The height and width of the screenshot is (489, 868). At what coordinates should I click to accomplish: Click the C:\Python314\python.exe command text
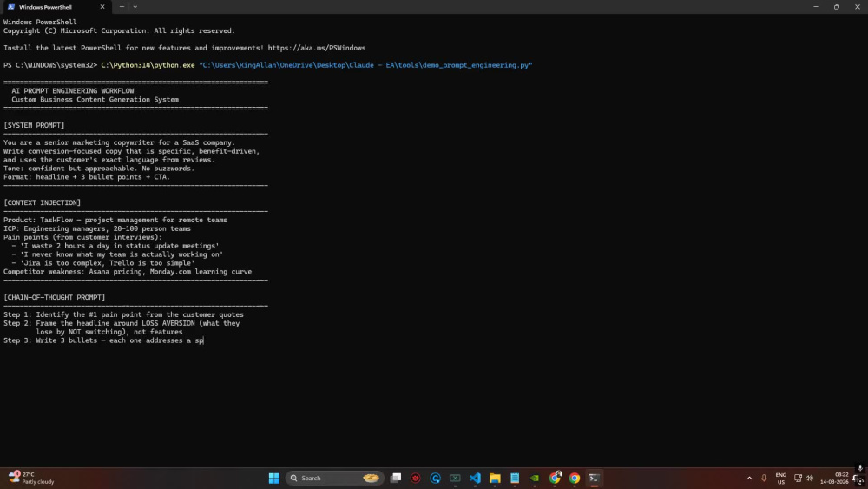[148, 65]
